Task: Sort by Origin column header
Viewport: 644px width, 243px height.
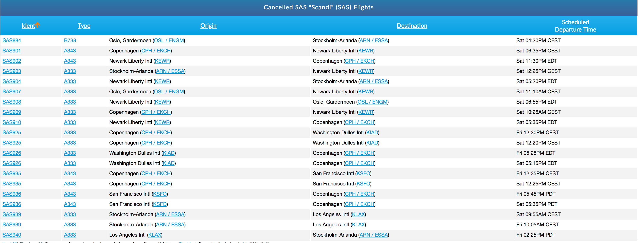Action: coord(208,26)
